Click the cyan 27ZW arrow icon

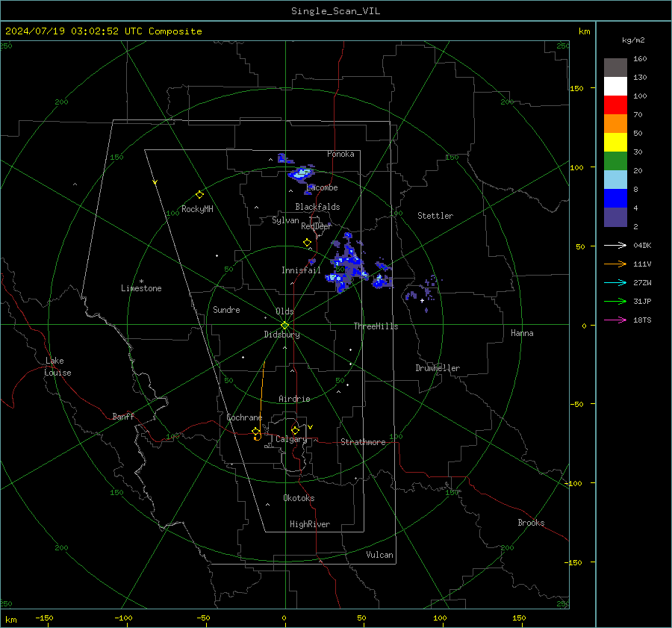(x=615, y=282)
